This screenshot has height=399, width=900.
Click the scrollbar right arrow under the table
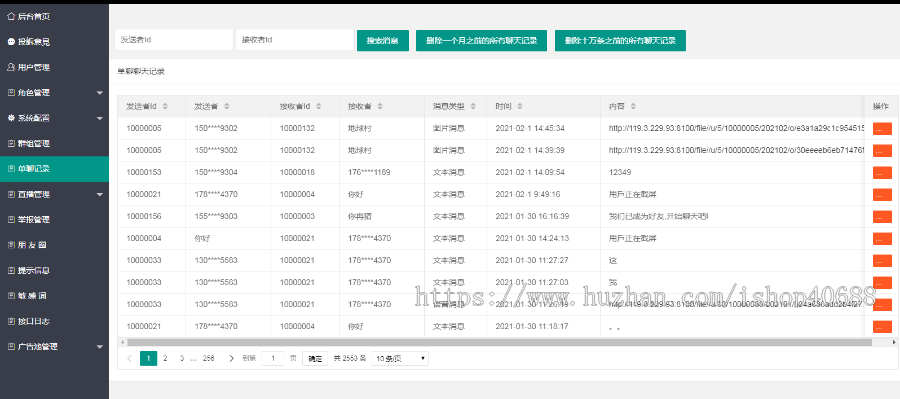coord(895,342)
